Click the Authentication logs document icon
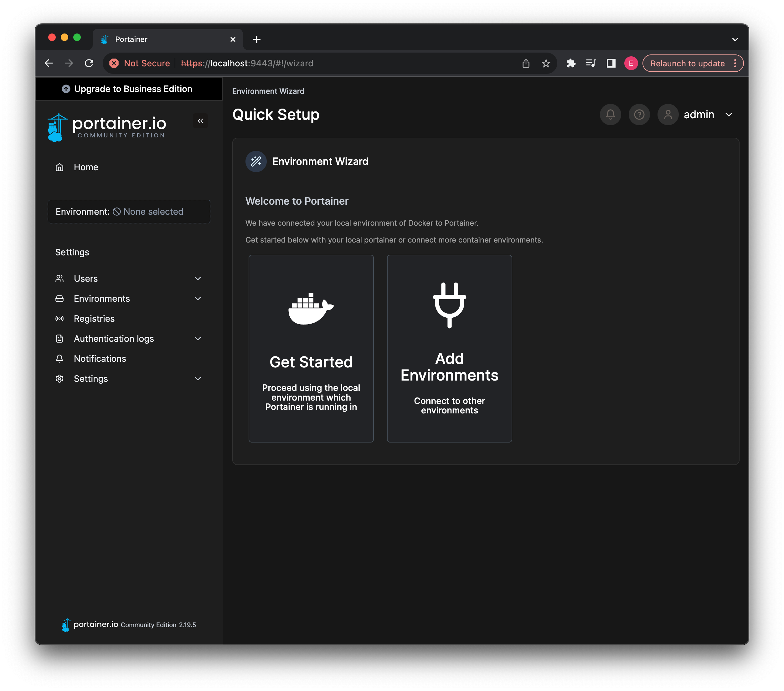Viewport: 784px width, 691px height. pos(59,338)
